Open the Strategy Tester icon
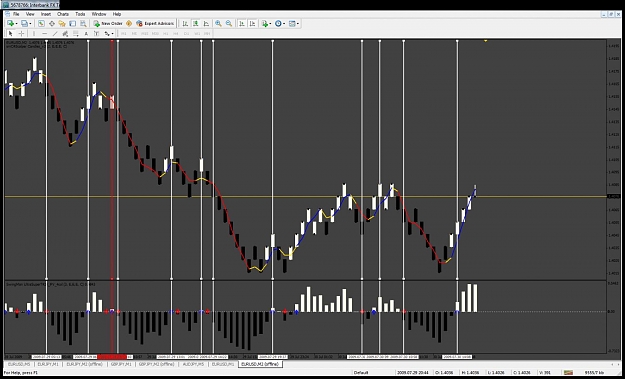Viewport: 625px width, 379px height. coord(83,24)
